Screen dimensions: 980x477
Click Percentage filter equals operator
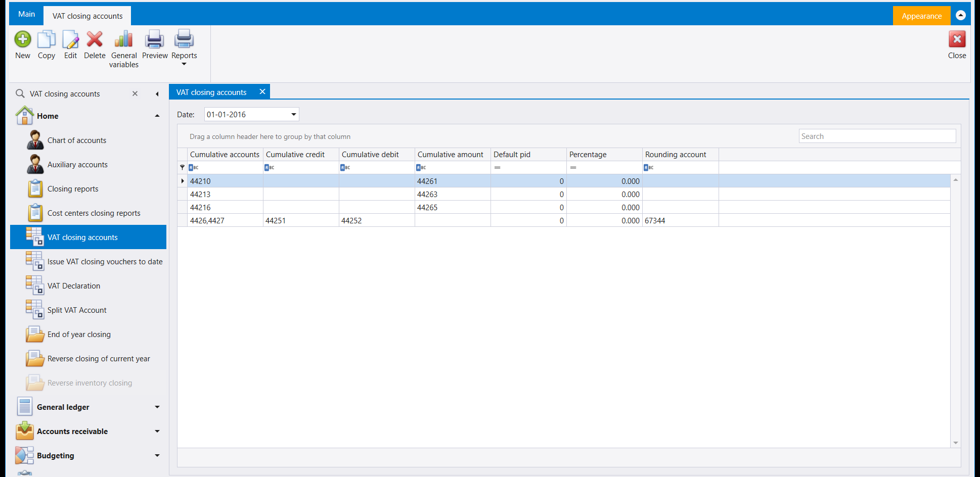pos(573,167)
